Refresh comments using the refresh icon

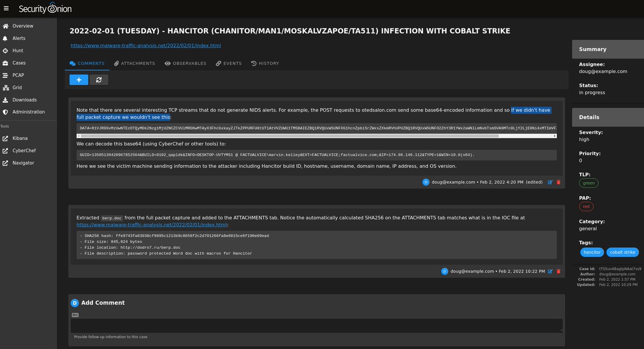pos(99,79)
